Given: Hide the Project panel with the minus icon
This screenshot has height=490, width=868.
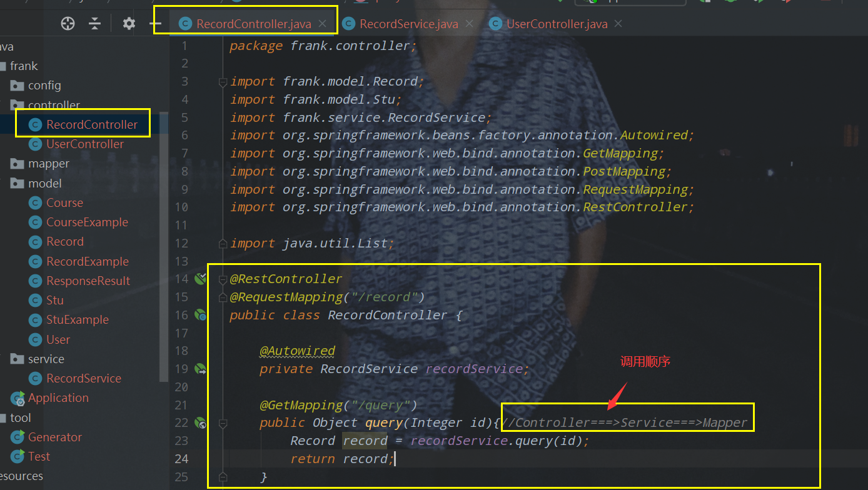Looking at the screenshot, I should pyautogui.click(x=156, y=24).
